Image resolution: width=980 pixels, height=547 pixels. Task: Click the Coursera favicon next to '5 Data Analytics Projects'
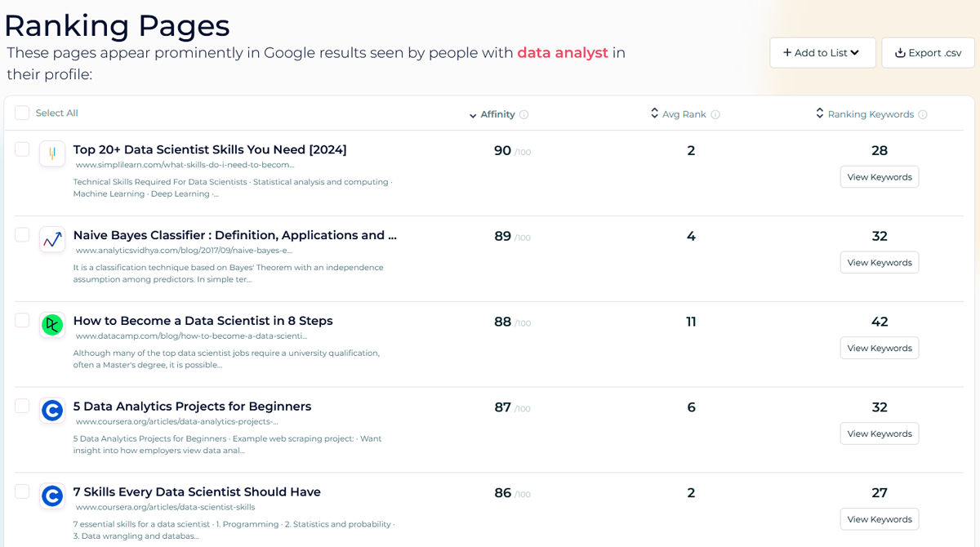click(x=52, y=411)
